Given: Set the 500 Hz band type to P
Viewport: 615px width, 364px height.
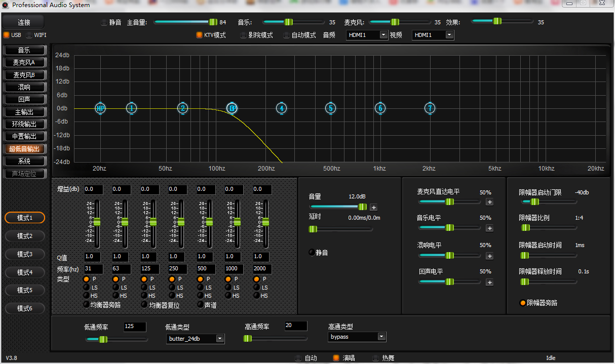Looking at the screenshot, I should click(x=200, y=279).
